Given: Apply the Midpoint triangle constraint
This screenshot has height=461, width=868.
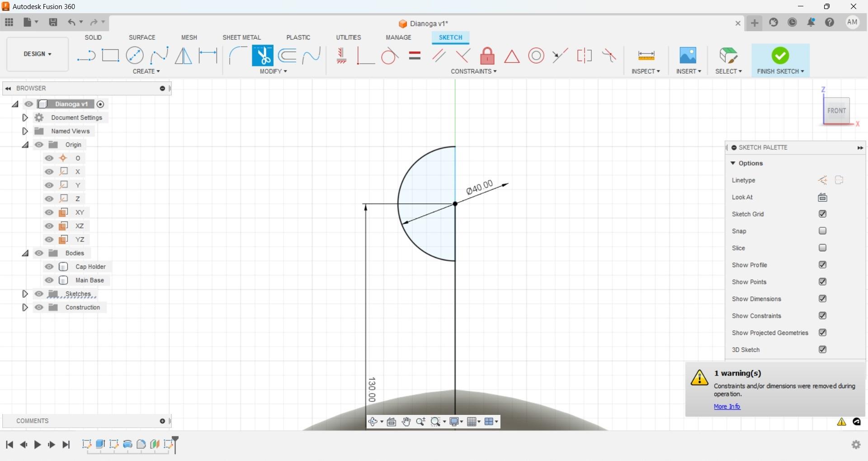Looking at the screenshot, I should [x=512, y=56].
